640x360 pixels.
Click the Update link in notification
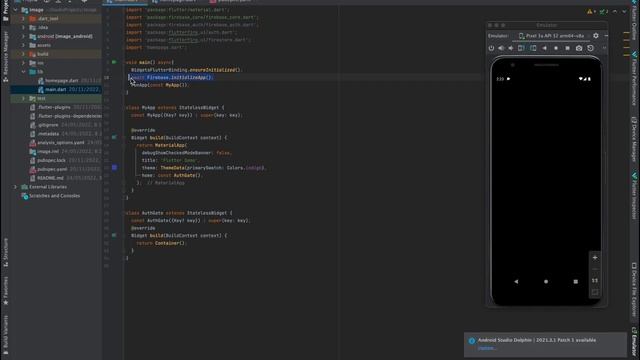[487, 348]
